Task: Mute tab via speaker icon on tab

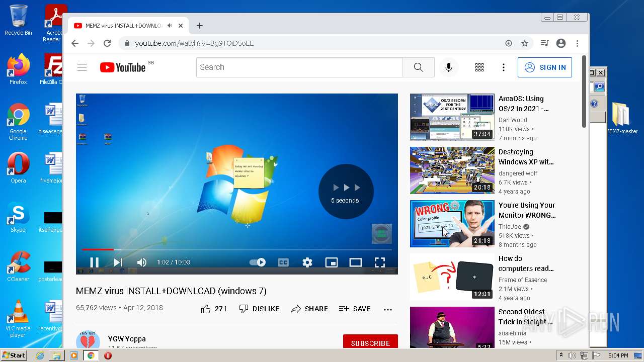Action: click(x=170, y=25)
